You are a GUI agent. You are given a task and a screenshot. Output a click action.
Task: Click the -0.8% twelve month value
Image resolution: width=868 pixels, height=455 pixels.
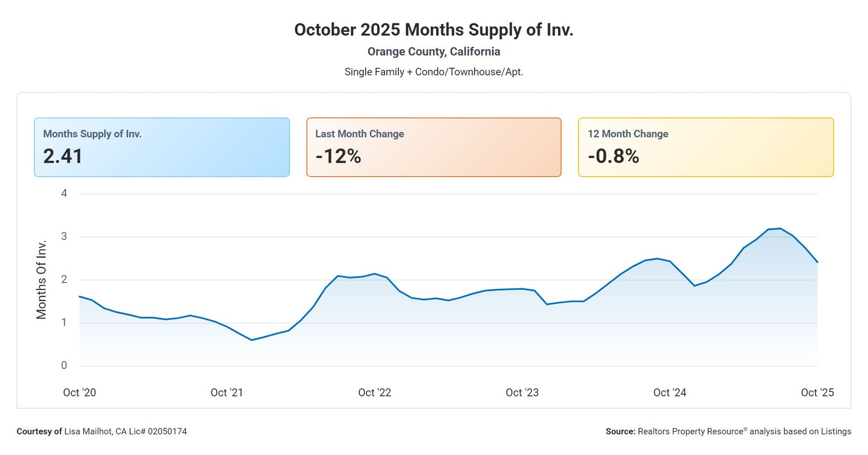[x=613, y=156]
